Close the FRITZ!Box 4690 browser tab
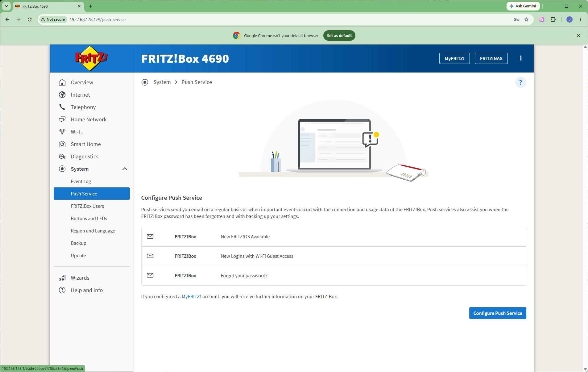The image size is (588, 372). (79, 6)
